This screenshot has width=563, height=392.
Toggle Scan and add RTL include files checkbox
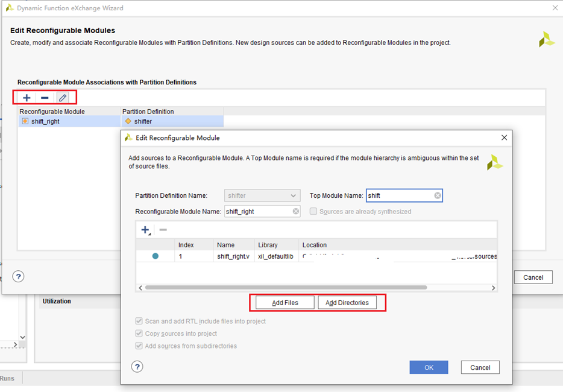139,321
